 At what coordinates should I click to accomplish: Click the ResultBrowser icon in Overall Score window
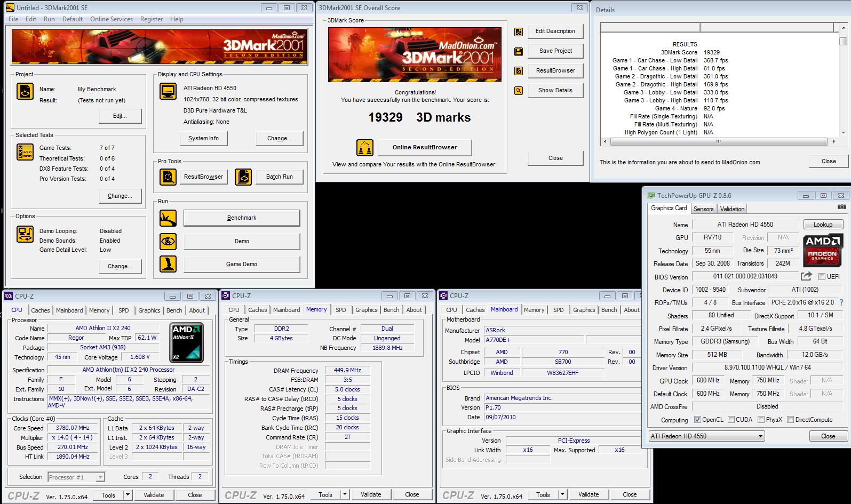(x=518, y=71)
